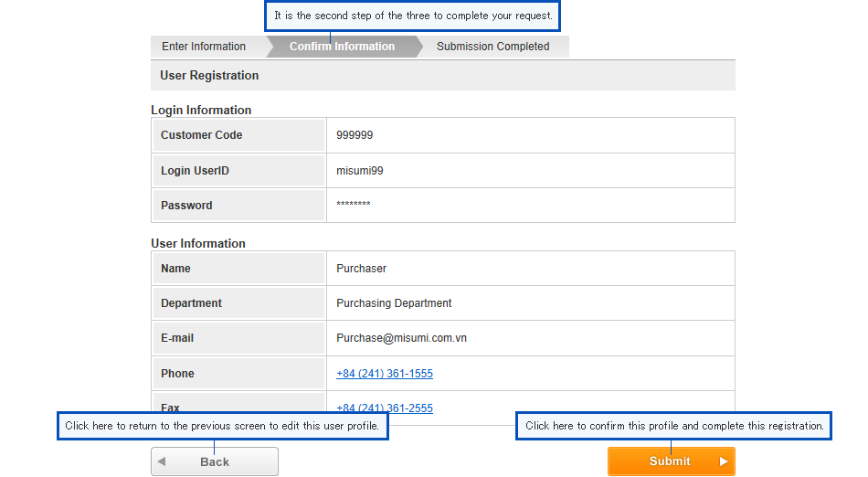Select the Submission Completed step tab

tap(492, 47)
